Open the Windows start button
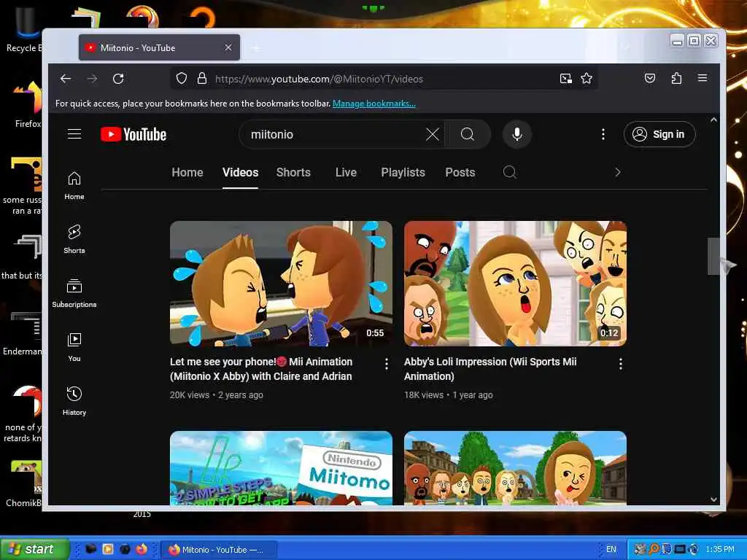 click(35, 549)
